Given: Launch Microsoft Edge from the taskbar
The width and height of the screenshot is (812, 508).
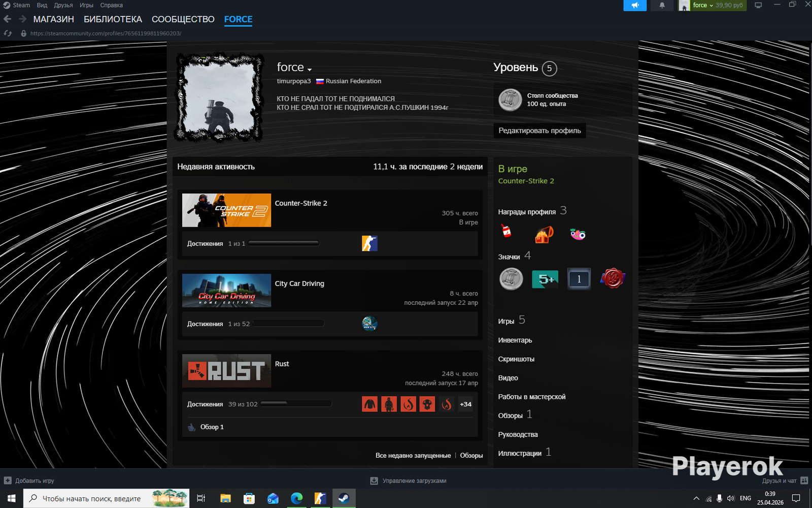Looking at the screenshot, I should [x=296, y=498].
